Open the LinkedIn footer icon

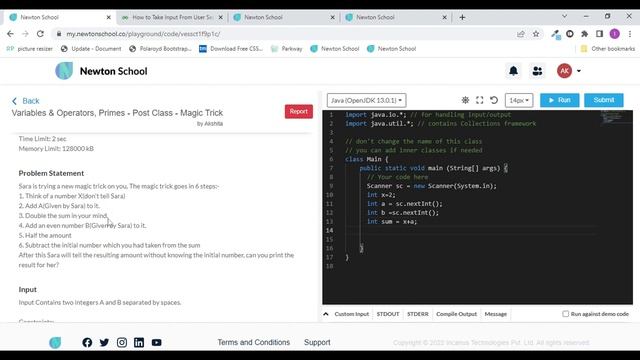139,342
